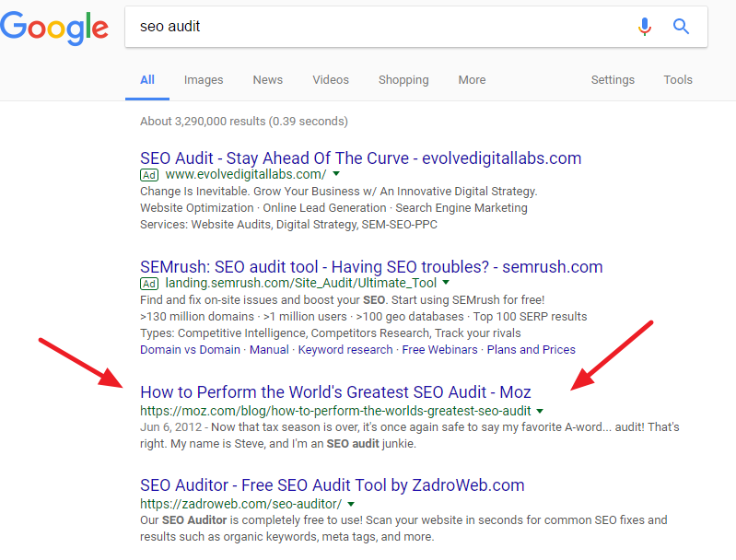Click 'Find and fix on-site issues' ad description
736x560 pixels.
pyautogui.click(x=342, y=299)
